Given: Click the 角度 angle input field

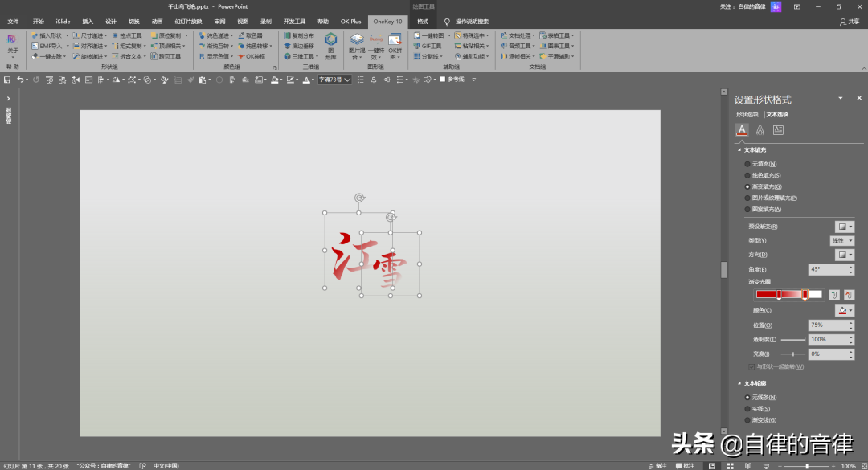Looking at the screenshot, I should coord(826,269).
